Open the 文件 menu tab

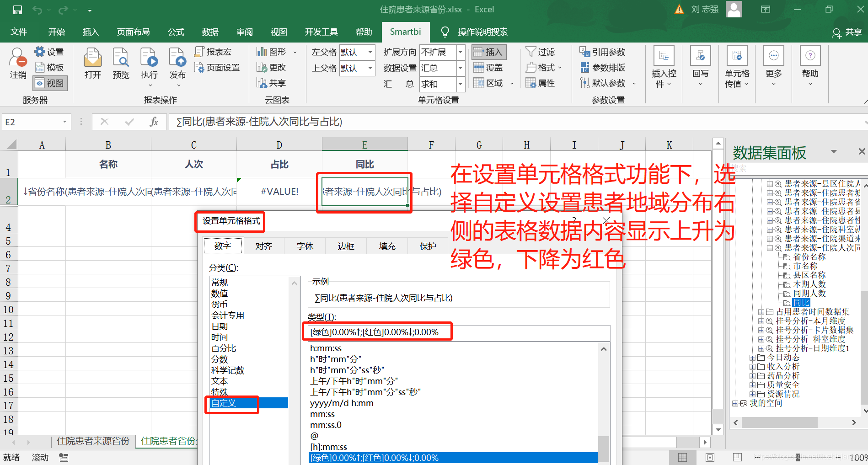click(19, 32)
